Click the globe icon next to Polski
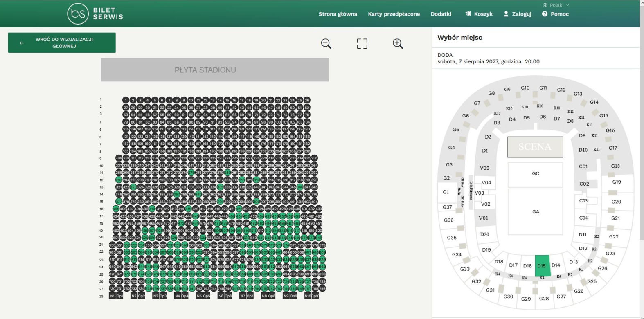Screen dimensions: 644x319 click(545, 5)
